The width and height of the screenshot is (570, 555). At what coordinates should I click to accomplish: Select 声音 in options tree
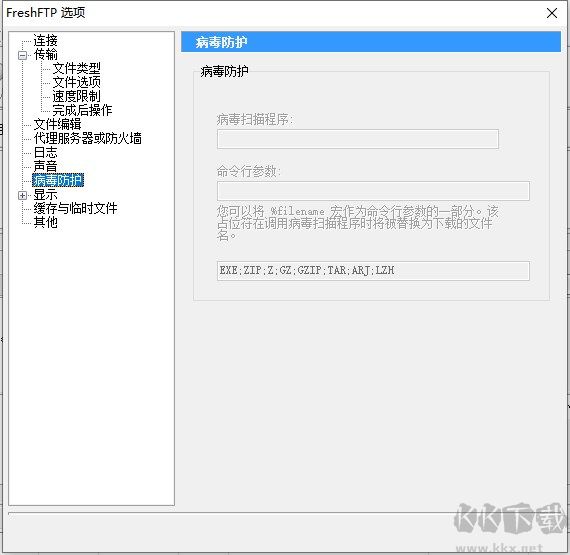tap(45, 166)
